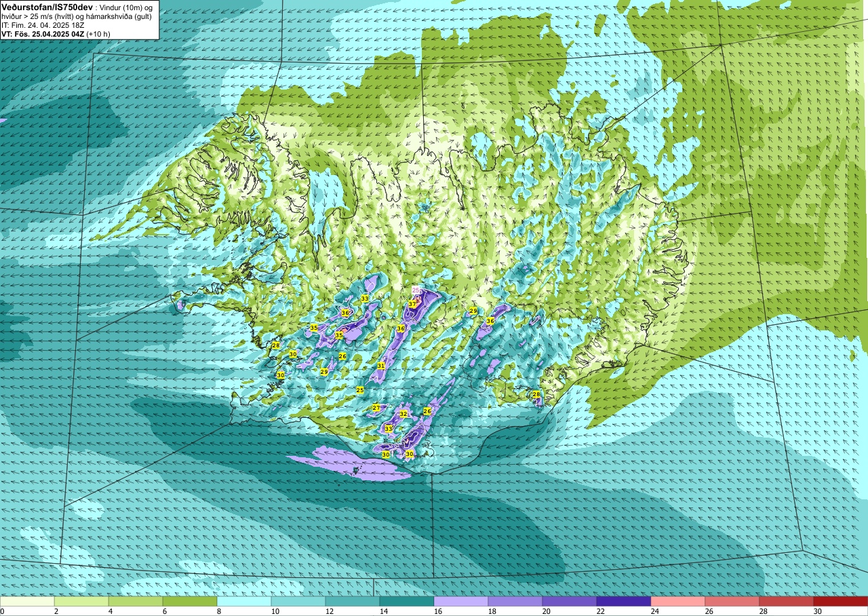Pick the 12–14 m/s teal legend swatch

353,601
